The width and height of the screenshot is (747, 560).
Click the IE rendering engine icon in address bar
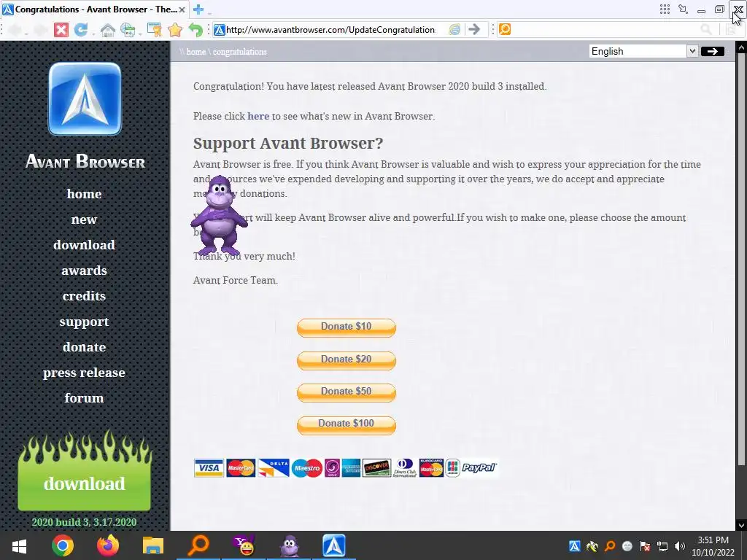454,29
